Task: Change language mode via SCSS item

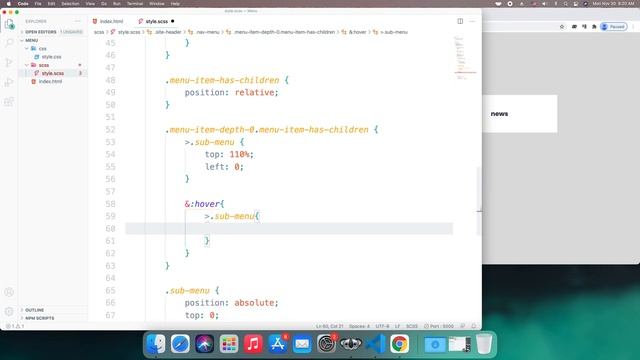Action: 411,326
